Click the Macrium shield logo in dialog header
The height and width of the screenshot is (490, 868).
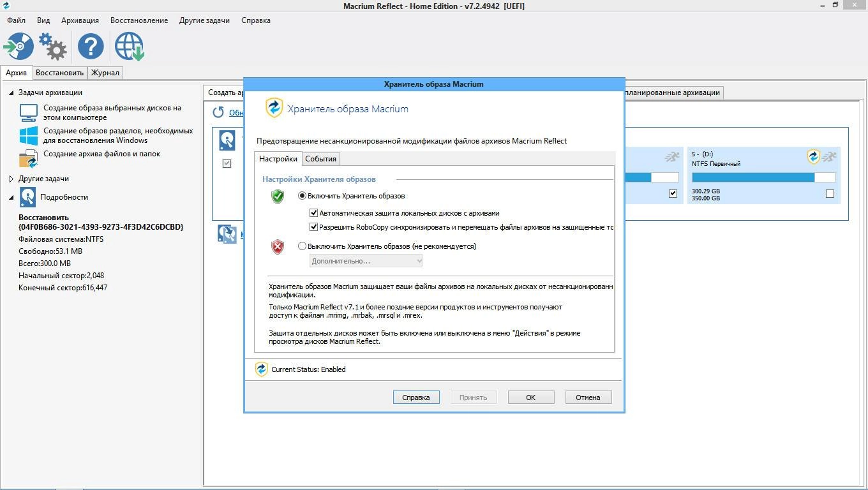coord(274,108)
